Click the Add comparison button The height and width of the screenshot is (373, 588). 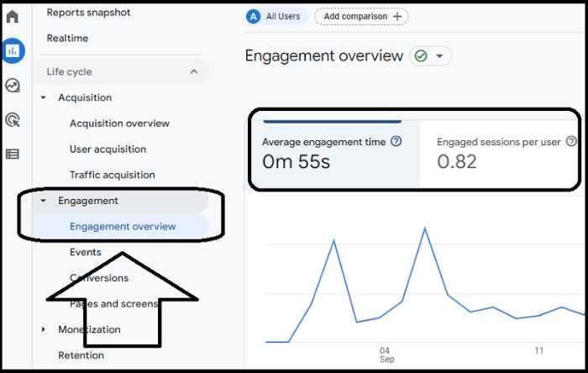360,17
